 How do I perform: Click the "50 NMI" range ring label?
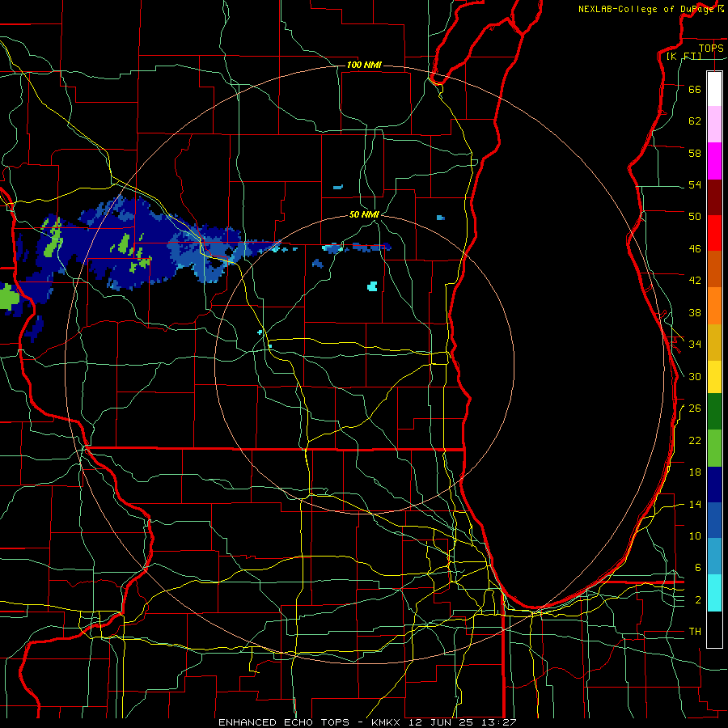(365, 214)
